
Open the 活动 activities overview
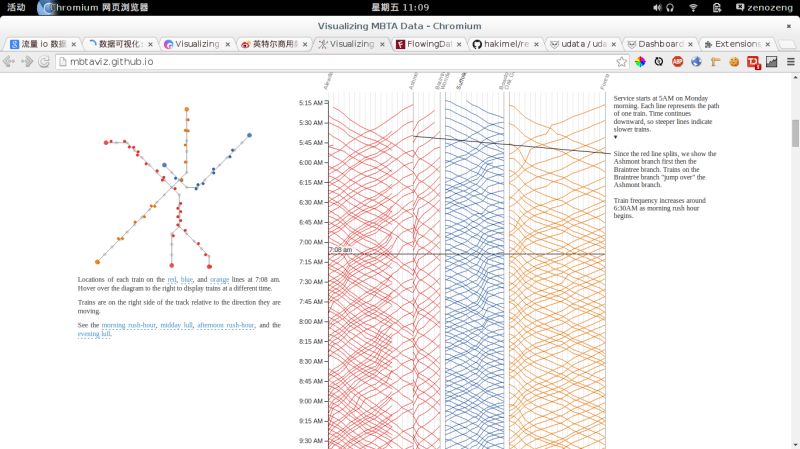point(16,7)
